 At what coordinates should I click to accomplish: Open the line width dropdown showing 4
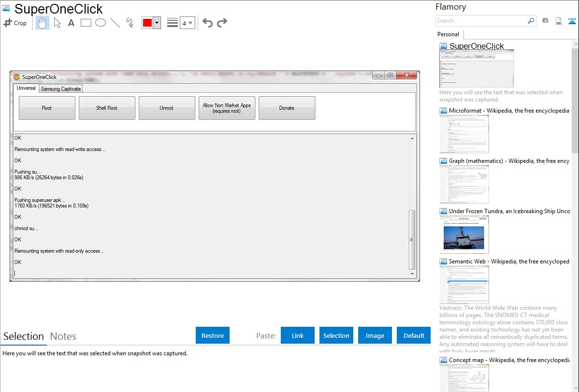click(187, 23)
